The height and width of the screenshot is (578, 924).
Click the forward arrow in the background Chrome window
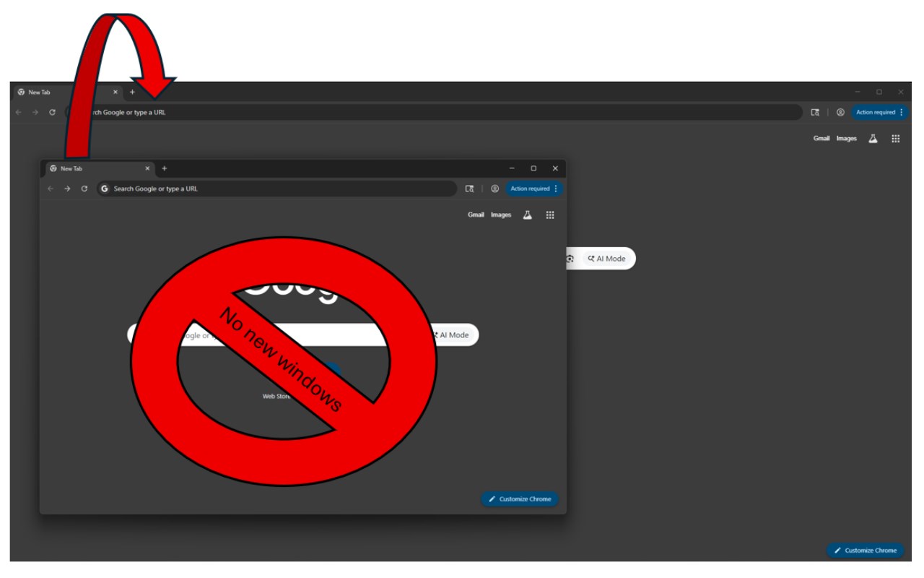coord(35,112)
